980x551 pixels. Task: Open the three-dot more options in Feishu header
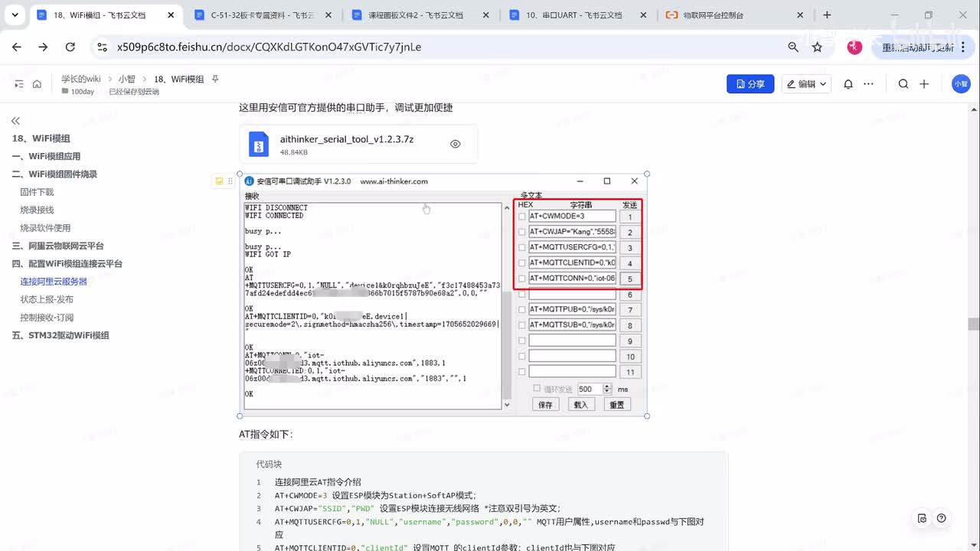tap(870, 84)
